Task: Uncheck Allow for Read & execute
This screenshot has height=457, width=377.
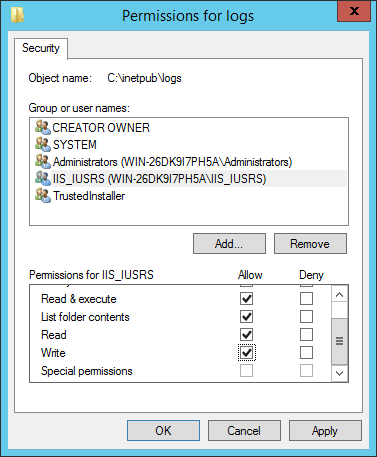Action: tap(246, 299)
